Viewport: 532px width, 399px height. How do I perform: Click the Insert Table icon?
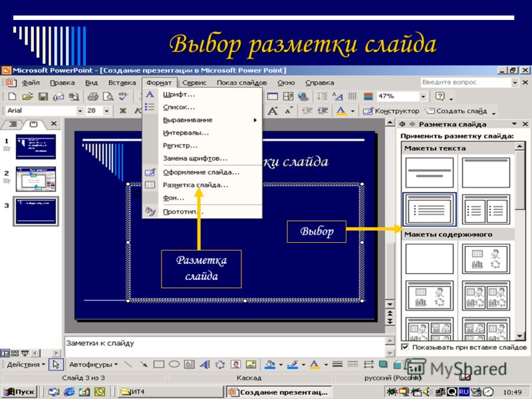[273, 96]
